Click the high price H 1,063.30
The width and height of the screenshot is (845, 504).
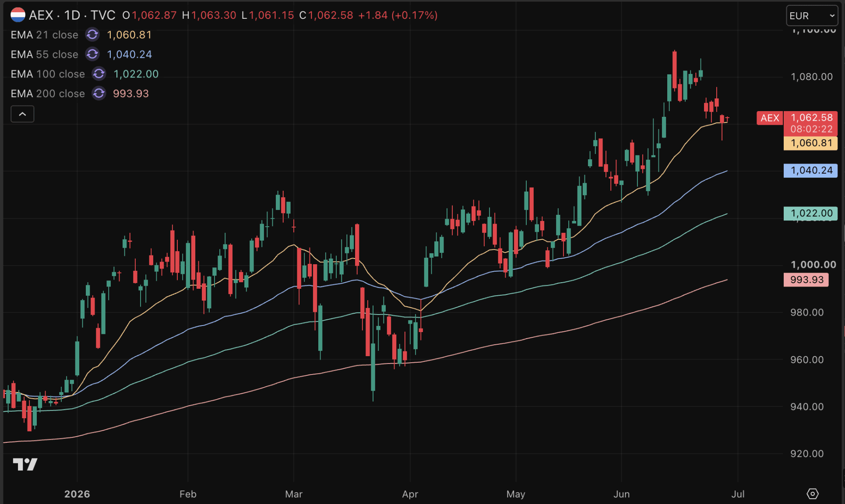pyautogui.click(x=209, y=15)
